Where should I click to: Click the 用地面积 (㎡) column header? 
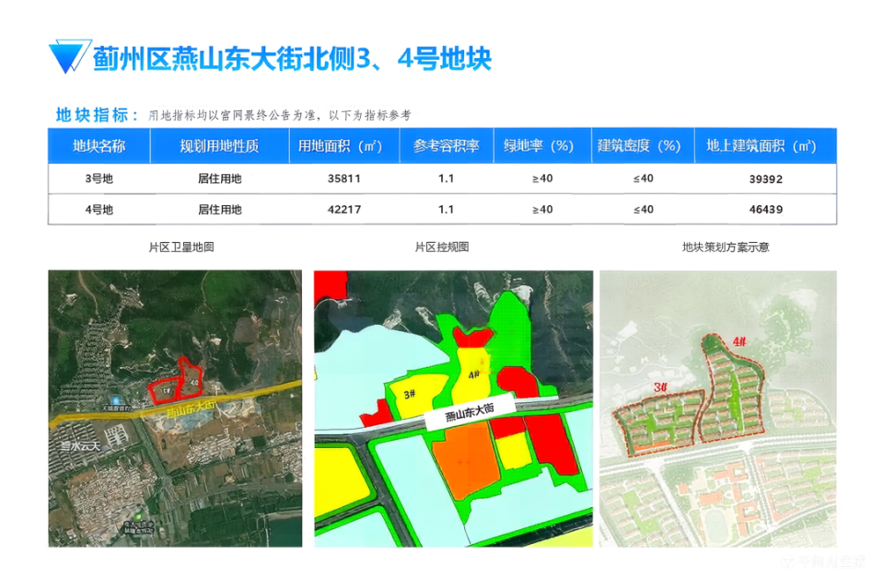click(343, 146)
